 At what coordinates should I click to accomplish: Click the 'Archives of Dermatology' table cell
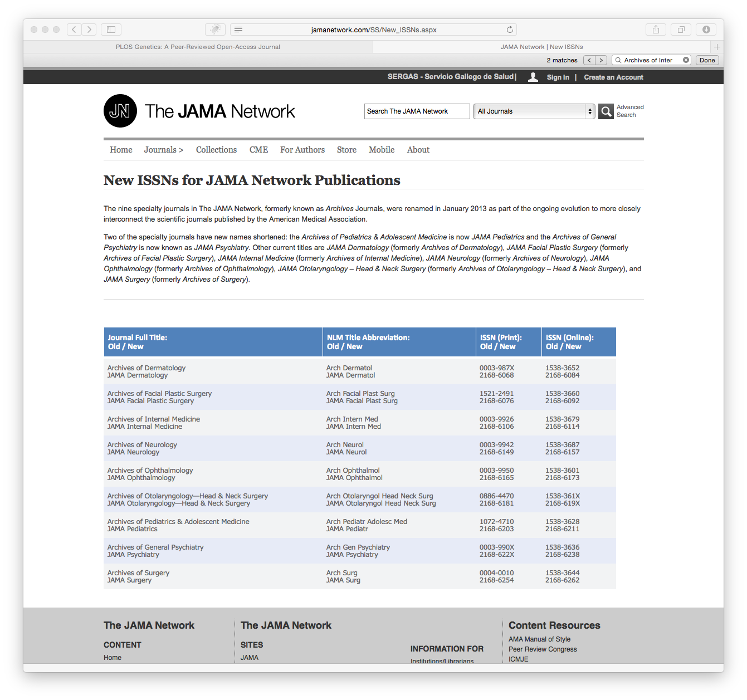(147, 368)
